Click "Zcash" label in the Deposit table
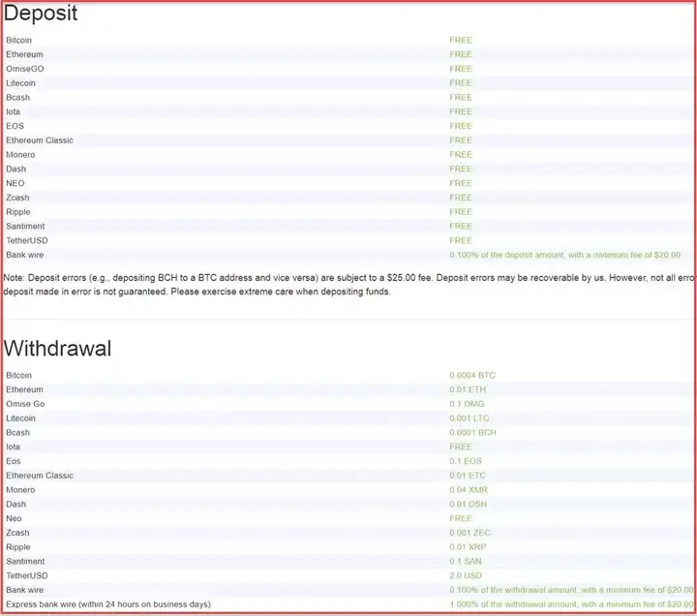The height and width of the screenshot is (616, 697). tap(17, 197)
